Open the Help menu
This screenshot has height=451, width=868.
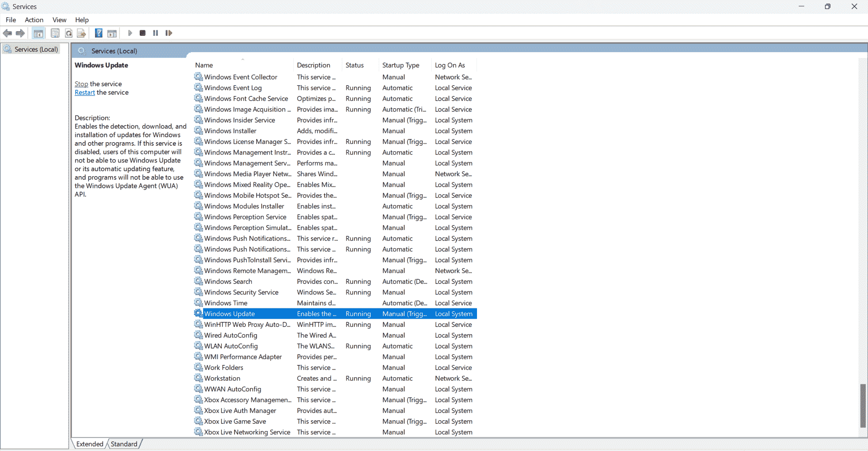tap(82, 20)
